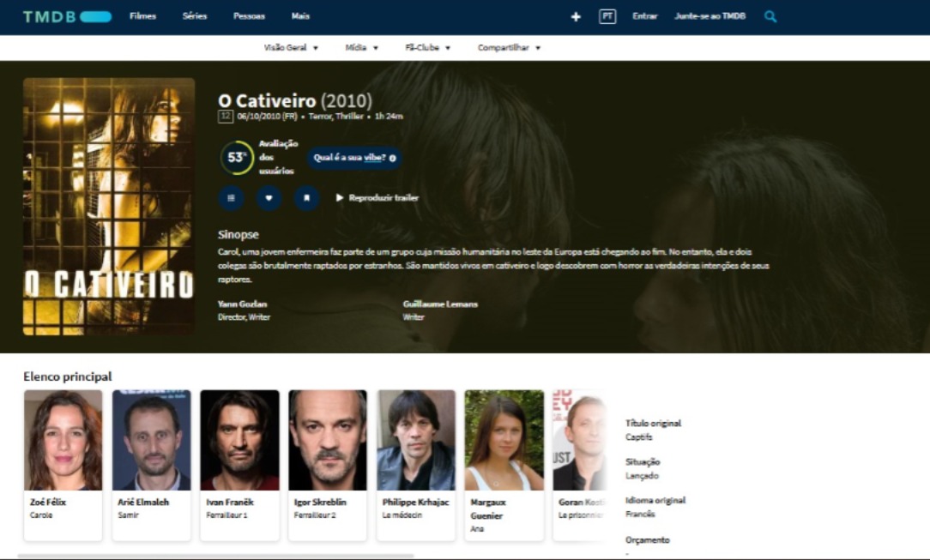This screenshot has height=560, width=930.
Task: Open the O Cativeiro movie poster
Action: [109, 206]
